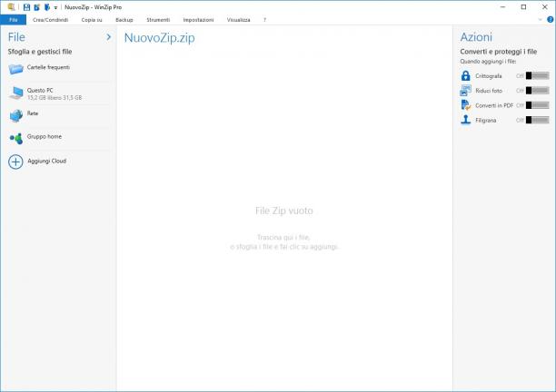Click the free disk space text under Questo PC

pos(55,98)
